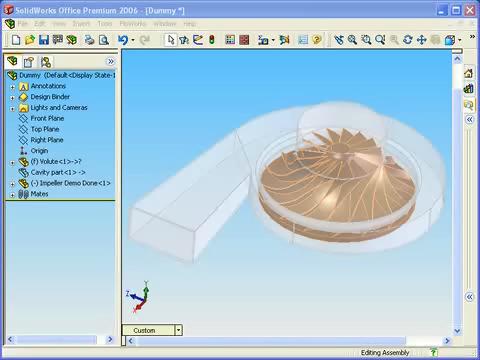Image resolution: width=480 pixels, height=360 pixels.
Task: Click the greyed Redo arrow icon
Action: coord(144,40)
